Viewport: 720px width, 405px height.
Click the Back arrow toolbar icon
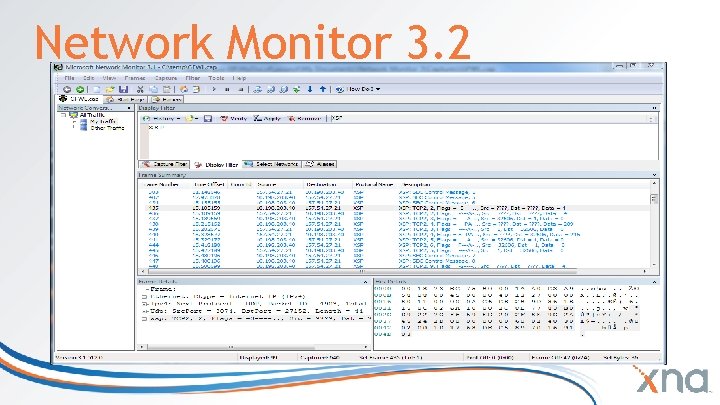click(67, 89)
